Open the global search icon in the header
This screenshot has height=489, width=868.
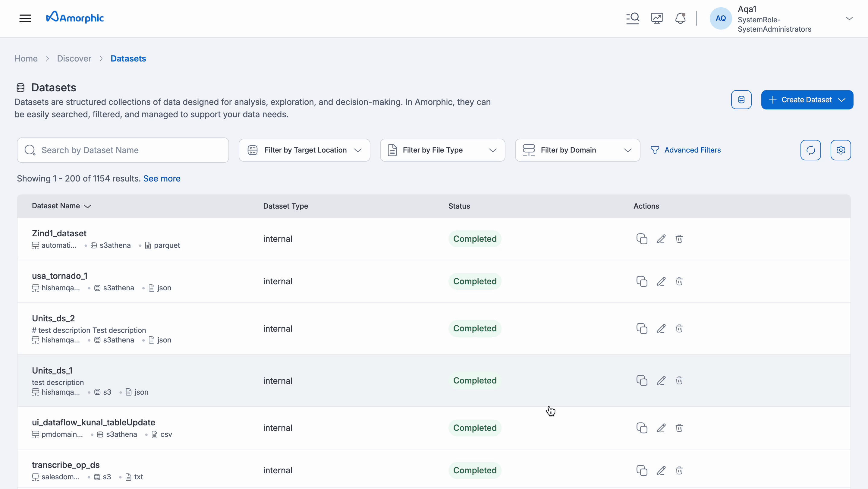click(x=633, y=18)
